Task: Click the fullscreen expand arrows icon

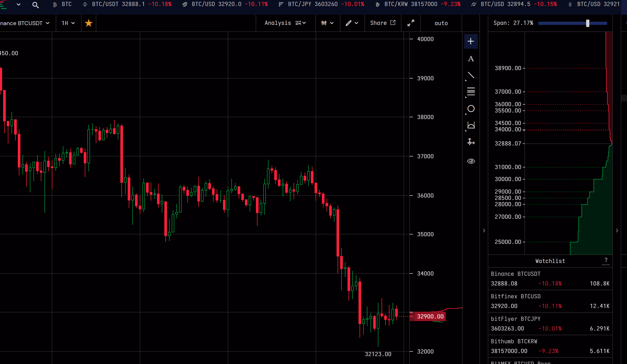Action: coord(411,23)
